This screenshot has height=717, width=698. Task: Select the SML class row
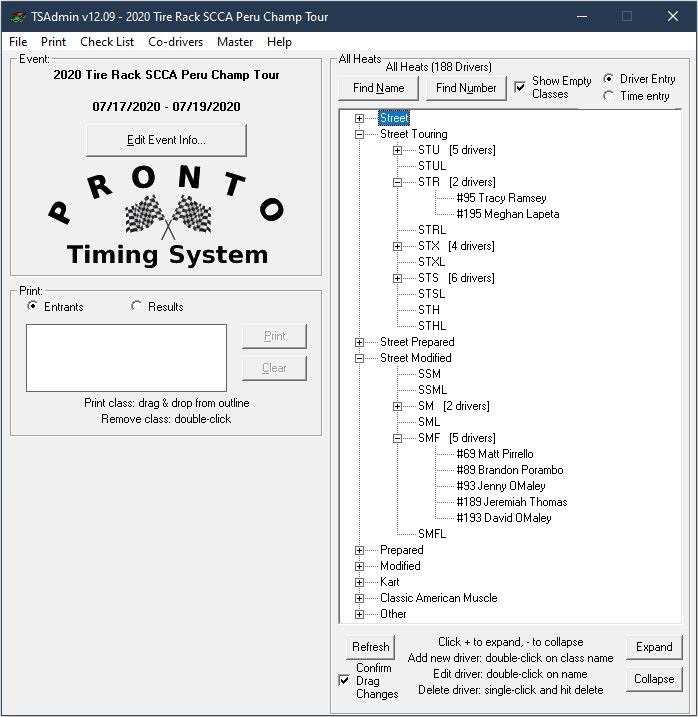[429, 422]
